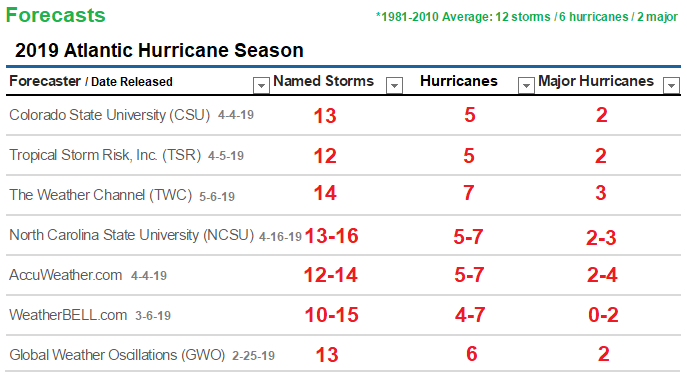Screen dimensions: 687x379
Task: Click the Forecaster / Date Released header
Action: click(91, 81)
